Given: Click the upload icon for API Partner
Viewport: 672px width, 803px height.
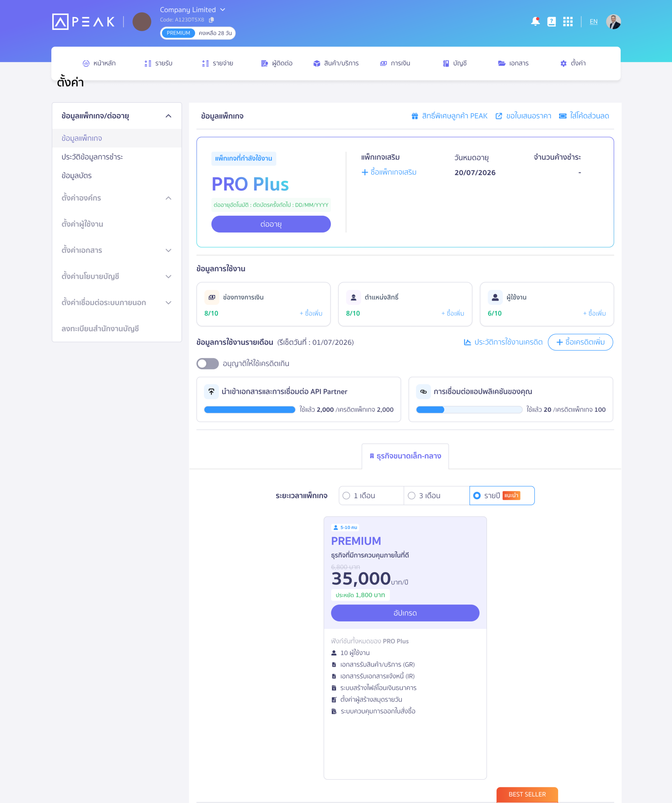Looking at the screenshot, I should 211,391.
